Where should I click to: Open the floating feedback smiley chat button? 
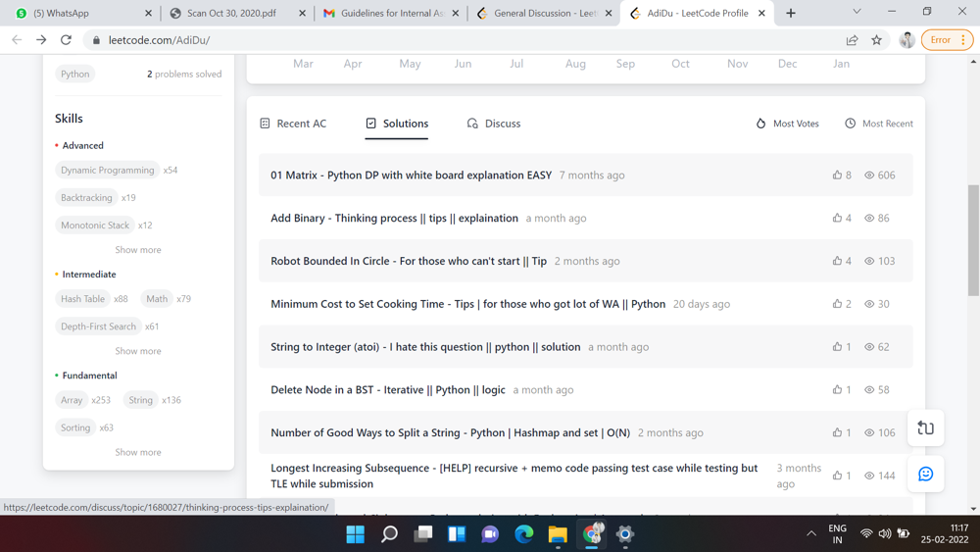tap(926, 474)
